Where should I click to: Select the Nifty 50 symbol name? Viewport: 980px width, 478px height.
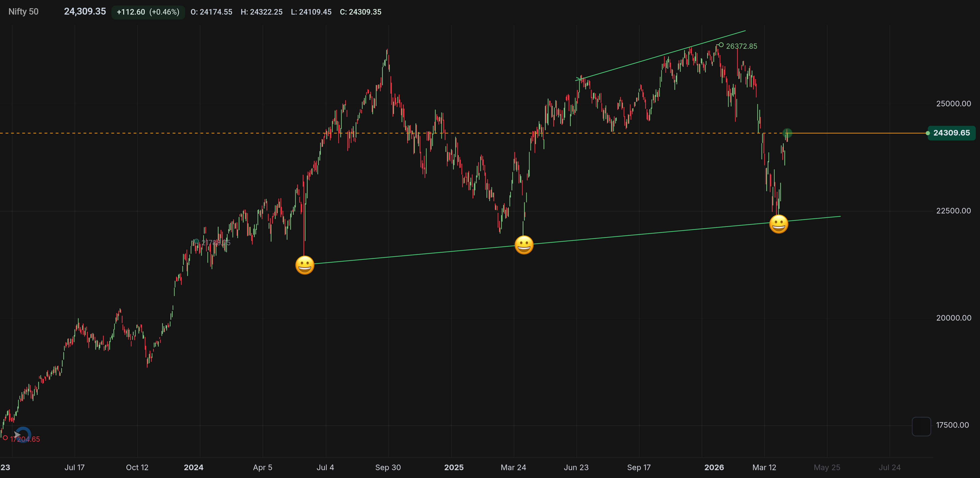(23, 12)
